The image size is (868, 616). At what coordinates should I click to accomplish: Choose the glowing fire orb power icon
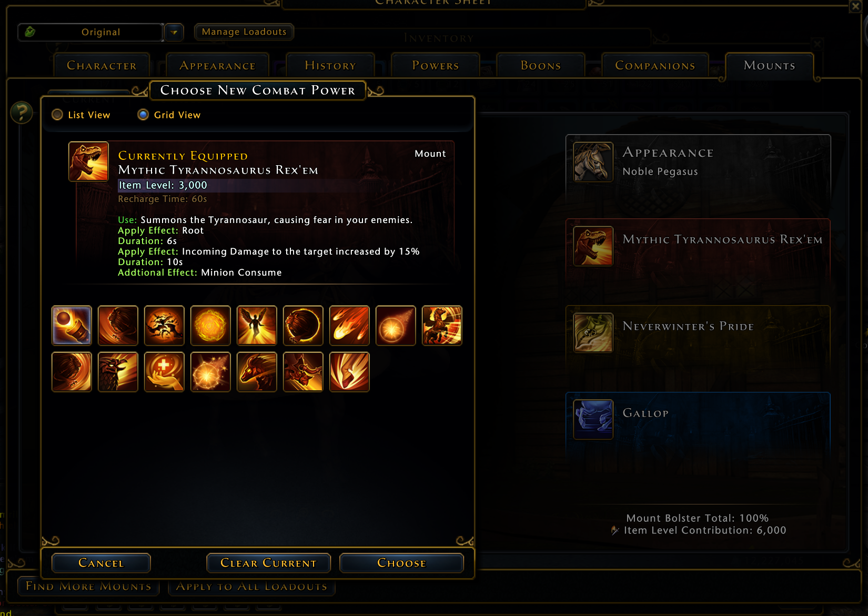(210, 326)
